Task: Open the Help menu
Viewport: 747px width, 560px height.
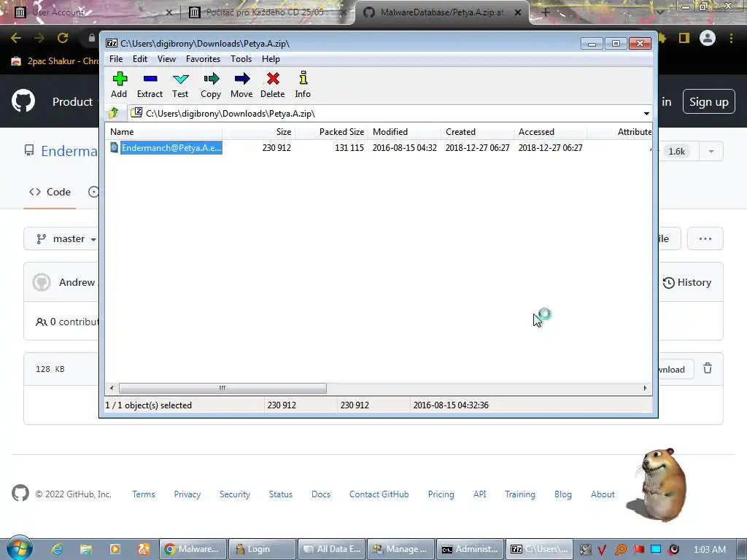Action: tap(271, 59)
